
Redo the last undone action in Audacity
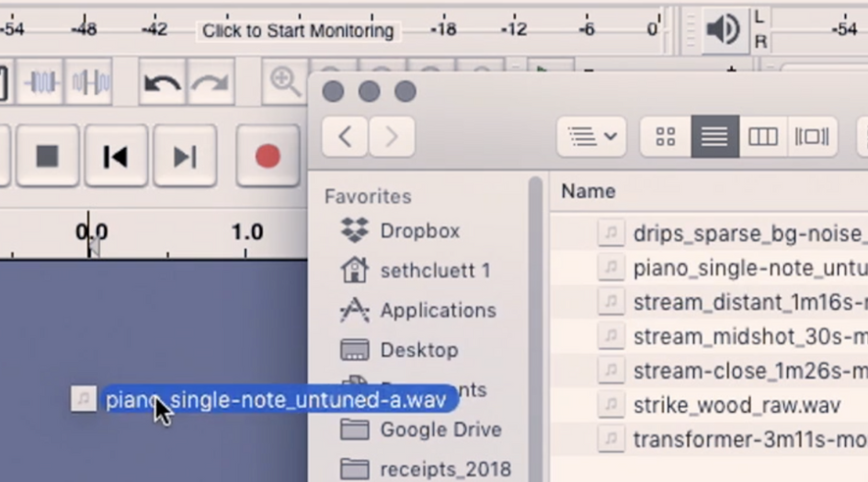tap(211, 83)
